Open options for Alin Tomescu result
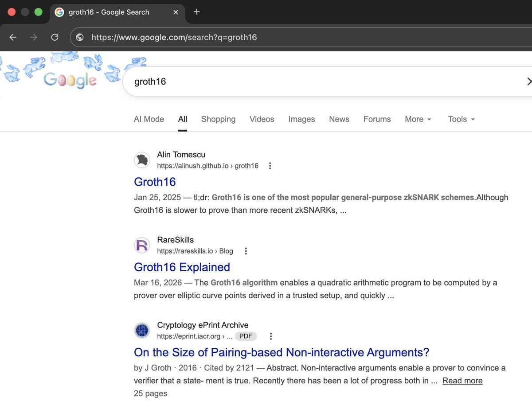Viewport: 532px width, 409px height. [x=270, y=166]
